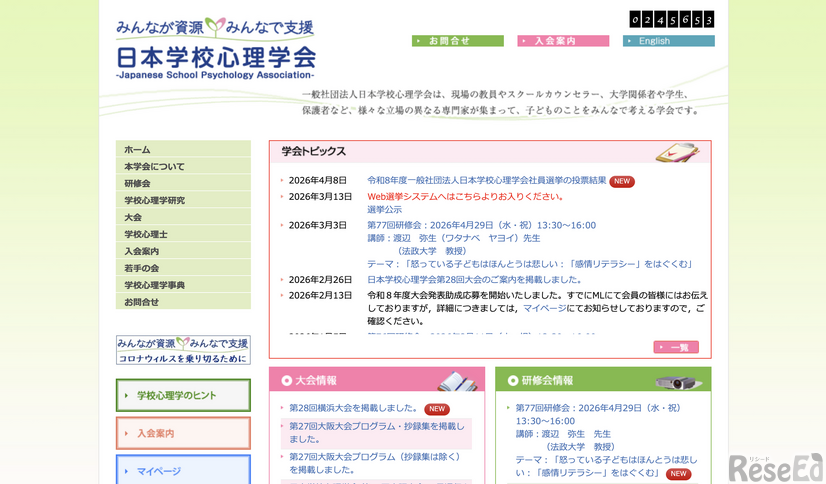Click the NEW badge beside 第28回横浜大会
Viewport: 826px width, 484px height.
(437, 409)
